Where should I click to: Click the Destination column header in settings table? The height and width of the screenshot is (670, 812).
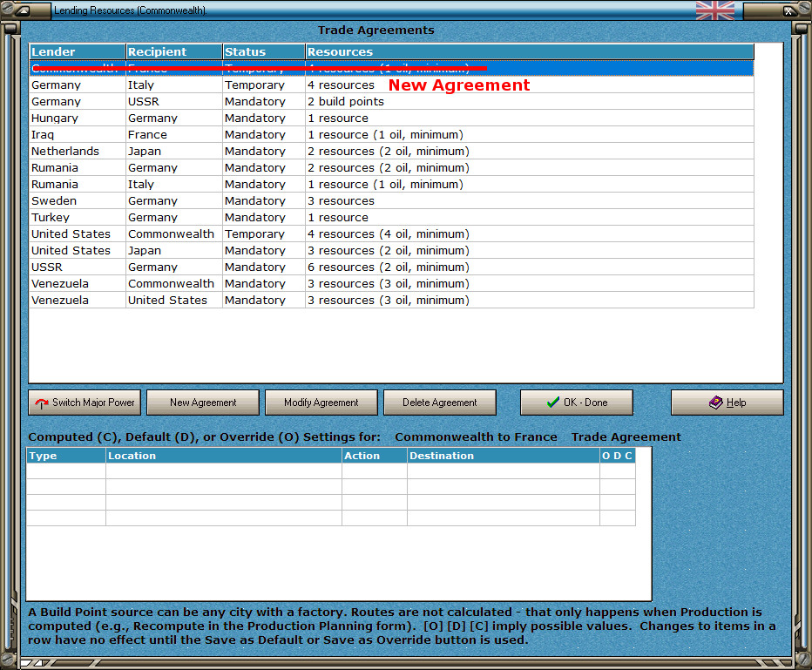point(504,456)
